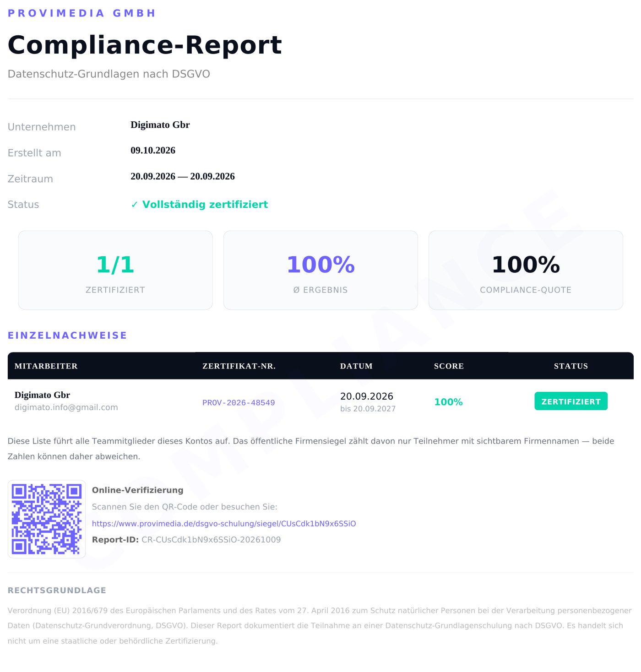Click the Zeitraum label

pos(30,179)
